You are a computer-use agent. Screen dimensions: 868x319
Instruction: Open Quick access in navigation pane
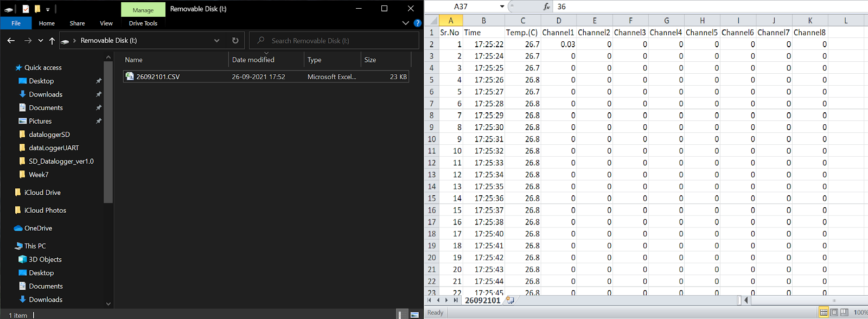coord(43,68)
